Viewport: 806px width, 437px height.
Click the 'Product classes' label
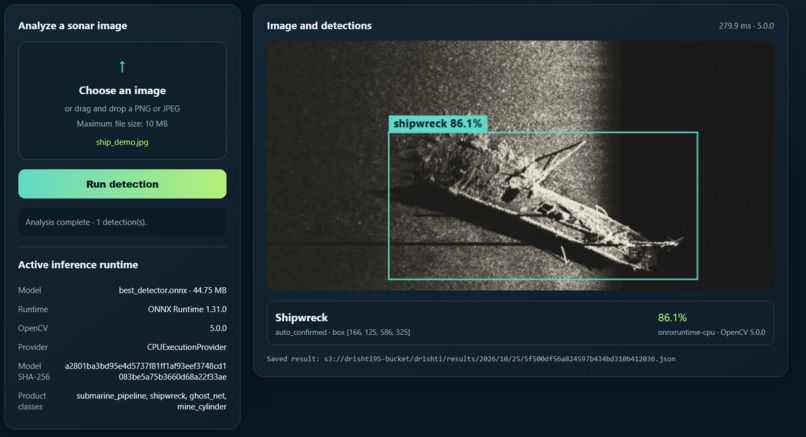32,401
